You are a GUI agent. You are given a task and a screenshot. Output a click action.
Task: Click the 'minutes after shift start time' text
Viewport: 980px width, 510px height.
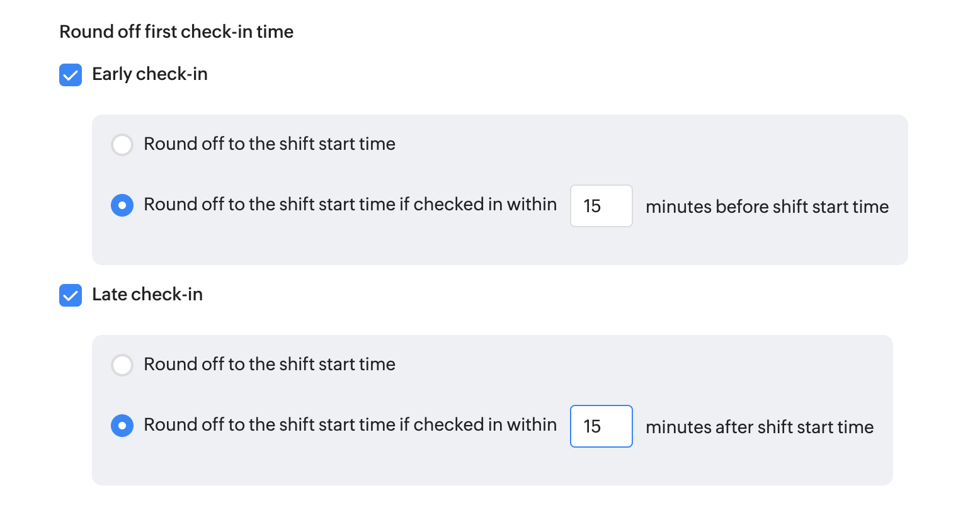click(760, 427)
